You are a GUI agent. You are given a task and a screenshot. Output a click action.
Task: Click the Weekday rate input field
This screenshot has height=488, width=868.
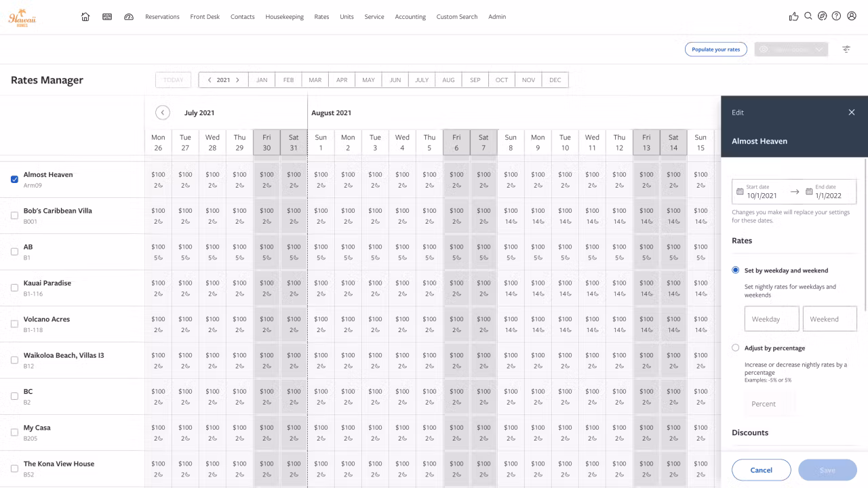point(772,319)
